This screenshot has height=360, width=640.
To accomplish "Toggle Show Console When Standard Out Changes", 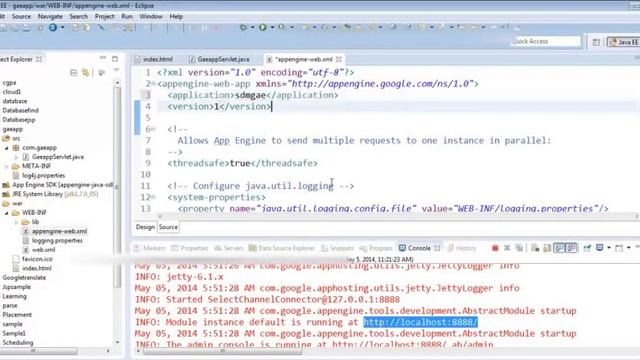I will click(559, 248).
